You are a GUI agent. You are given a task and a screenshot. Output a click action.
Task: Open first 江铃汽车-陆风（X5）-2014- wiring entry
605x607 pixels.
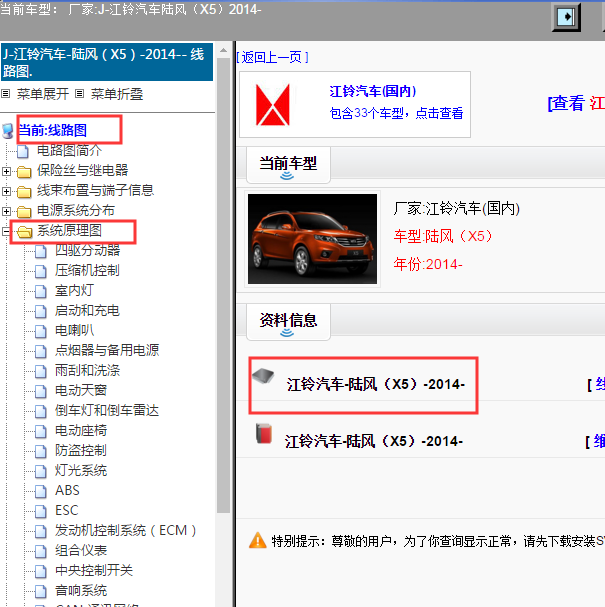[x=376, y=384]
